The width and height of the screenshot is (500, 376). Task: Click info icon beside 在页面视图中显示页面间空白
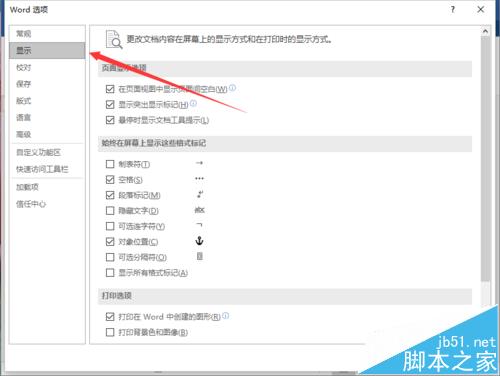(x=232, y=88)
